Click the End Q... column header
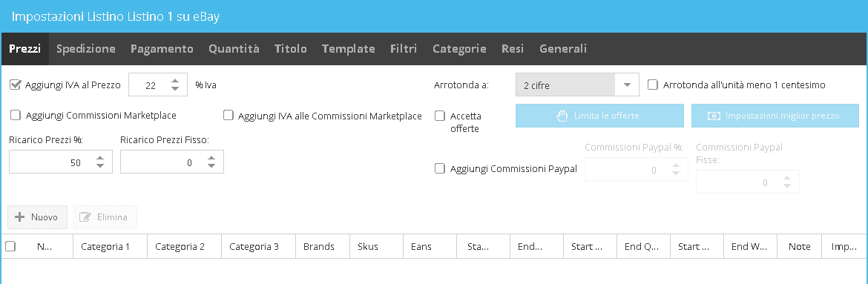This screenshot has height=284, width=868. [644, 246]
